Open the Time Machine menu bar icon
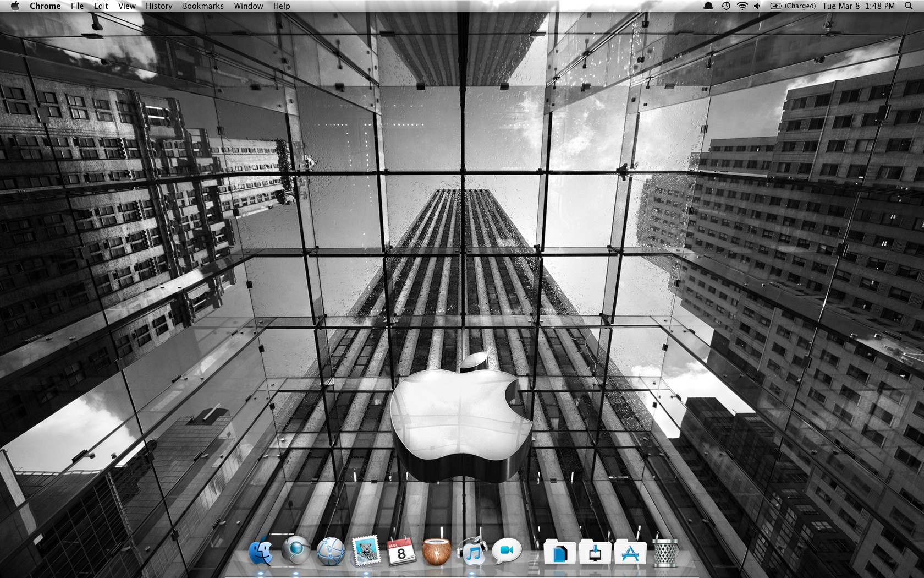The height and width of the screenshot is (578, 924). point(726,6)
